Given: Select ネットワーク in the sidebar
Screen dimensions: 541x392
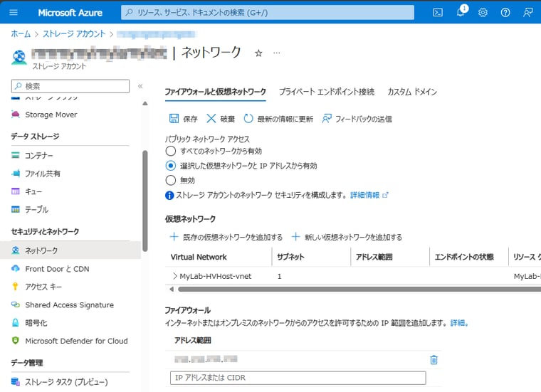Looking at the screenshot, I should tap(70, 250).
